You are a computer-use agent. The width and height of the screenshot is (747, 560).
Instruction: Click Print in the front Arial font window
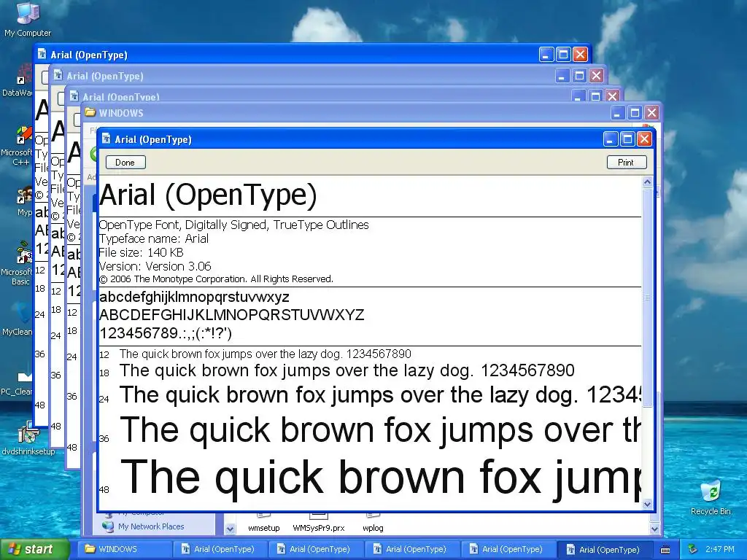point(627,163)
